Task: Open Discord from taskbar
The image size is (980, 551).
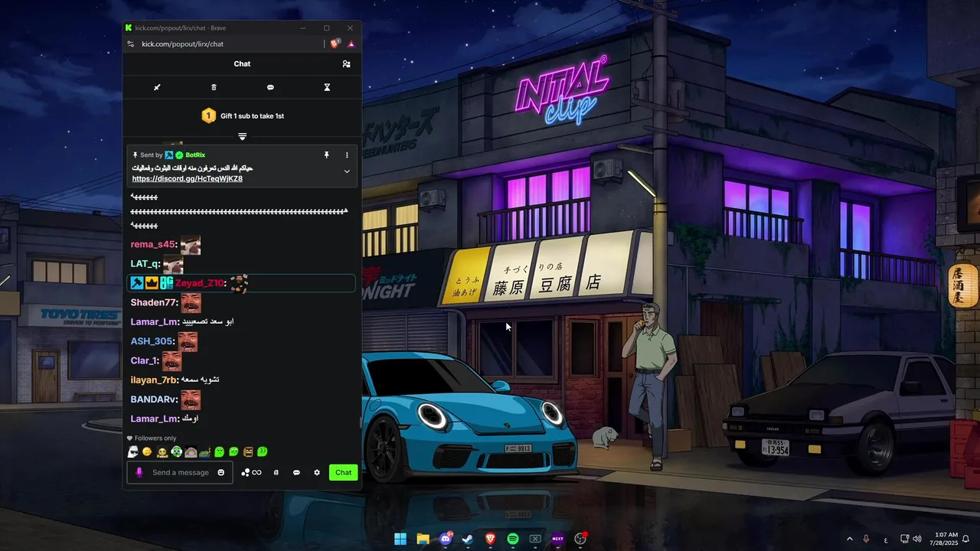Action: [x=446, y=539]
